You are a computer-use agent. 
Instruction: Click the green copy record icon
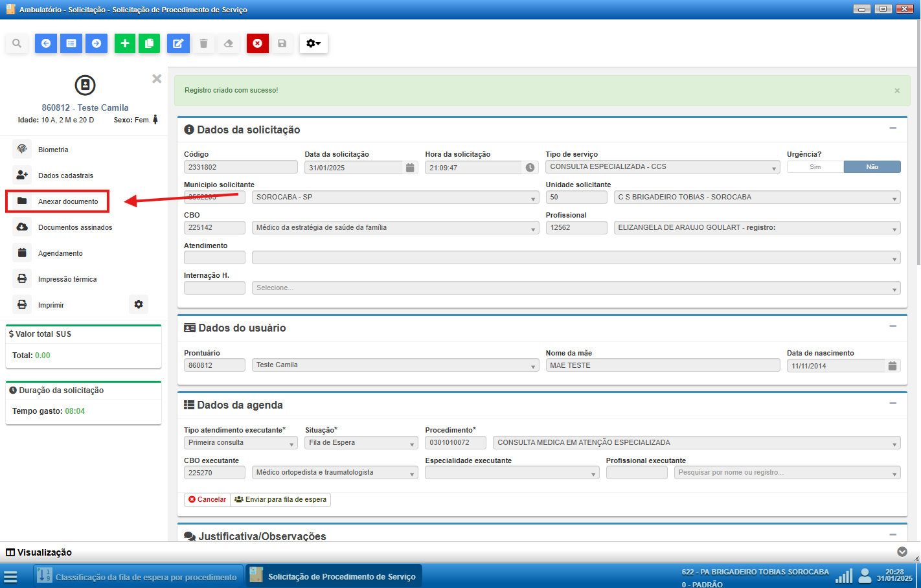coord(149,43)
